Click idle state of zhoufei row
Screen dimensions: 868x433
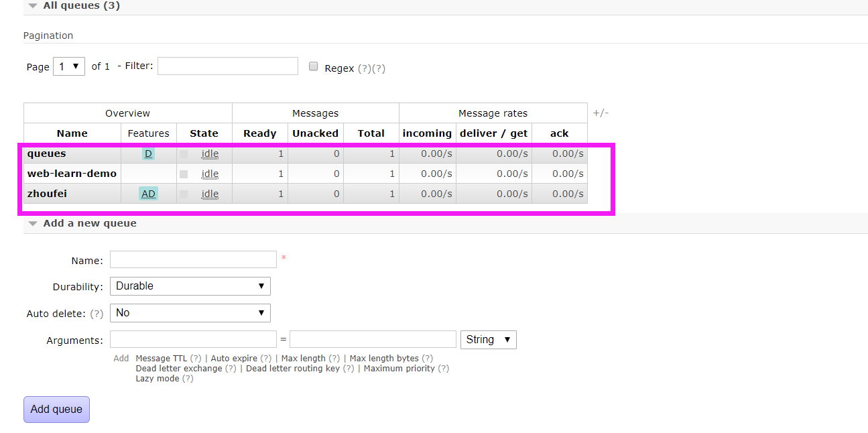point(210,194)
